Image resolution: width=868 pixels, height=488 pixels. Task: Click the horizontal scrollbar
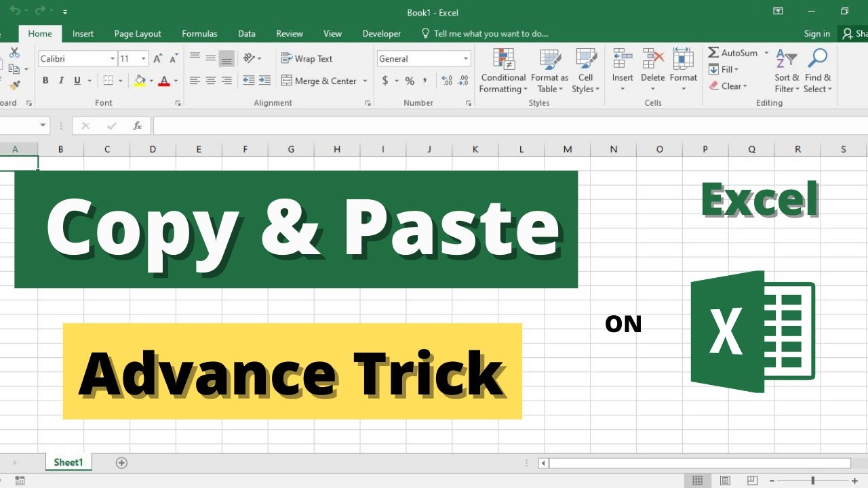(700, 463)
